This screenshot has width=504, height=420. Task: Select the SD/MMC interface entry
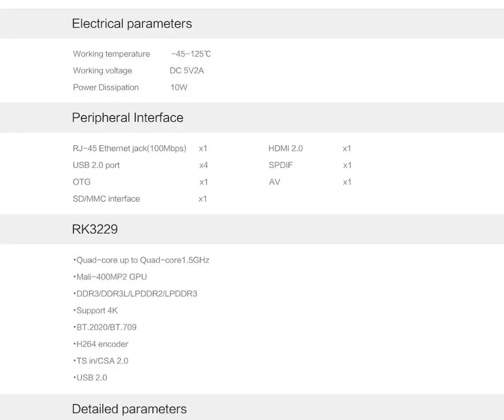point(106,199)
